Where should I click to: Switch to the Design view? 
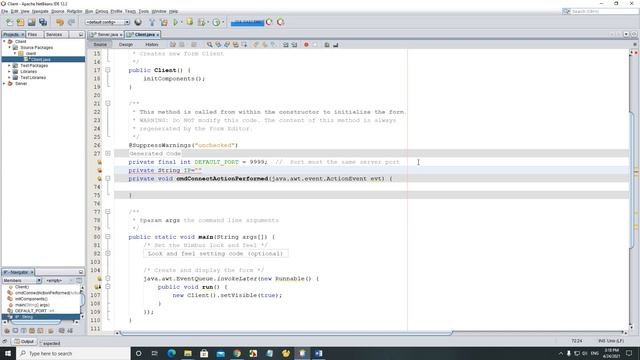tap(126, 44)
